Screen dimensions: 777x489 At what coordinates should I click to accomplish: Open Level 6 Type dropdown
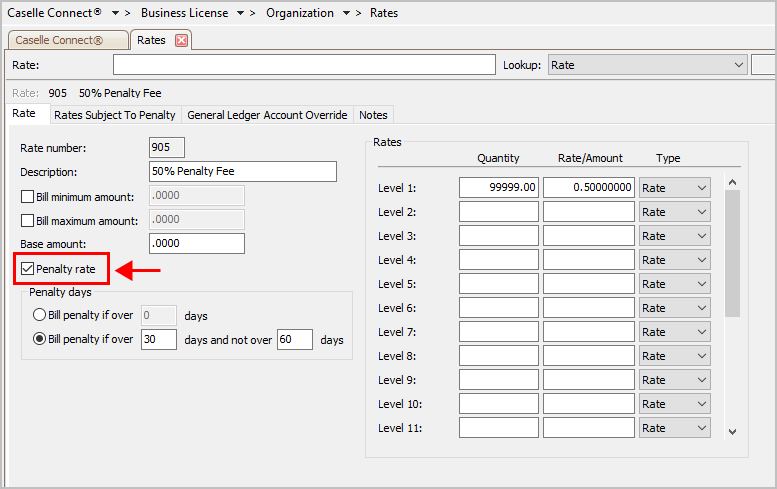click(674, 308)
